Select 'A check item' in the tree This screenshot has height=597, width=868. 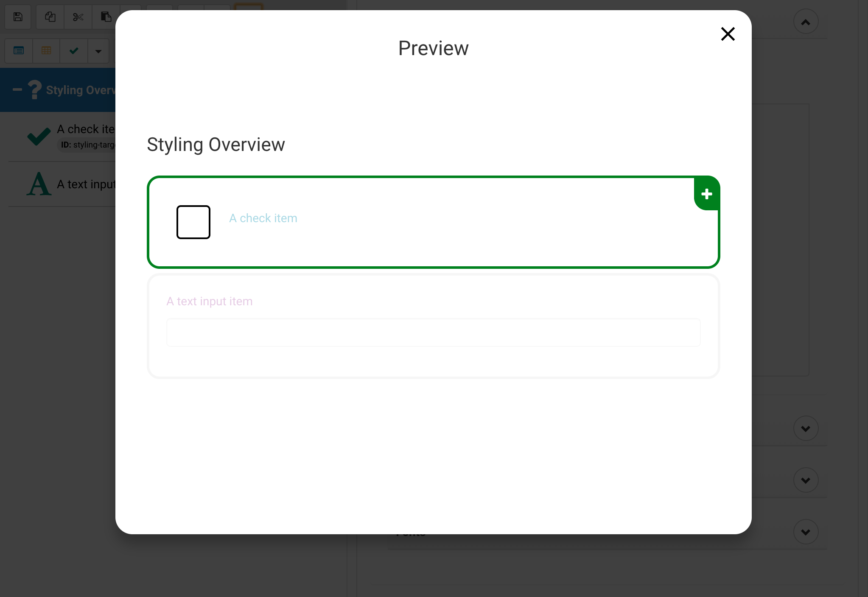pyautogui.click(x=85, y=129)
